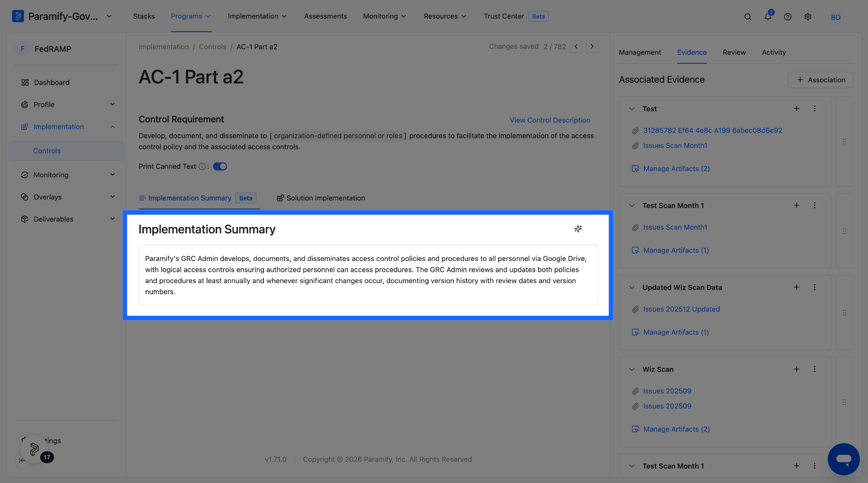Open the Resources dropdown menu

(445, 16)
